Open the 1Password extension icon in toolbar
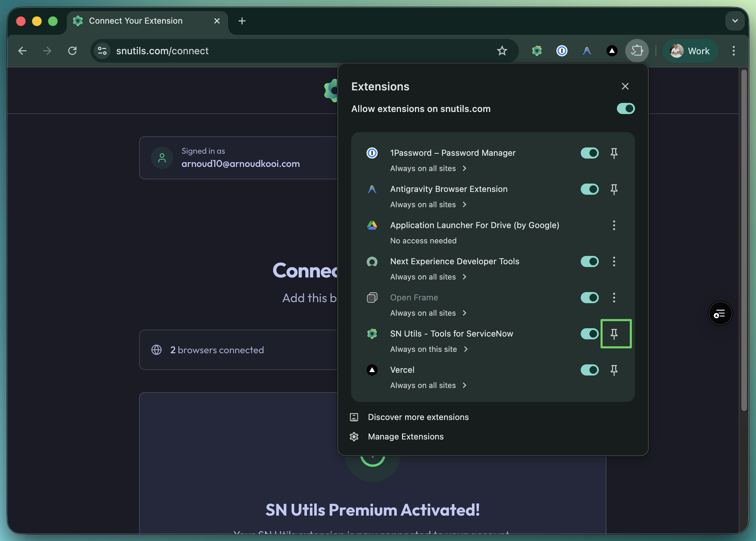Screen dimensions: 756x541 [x=562, y=51]
